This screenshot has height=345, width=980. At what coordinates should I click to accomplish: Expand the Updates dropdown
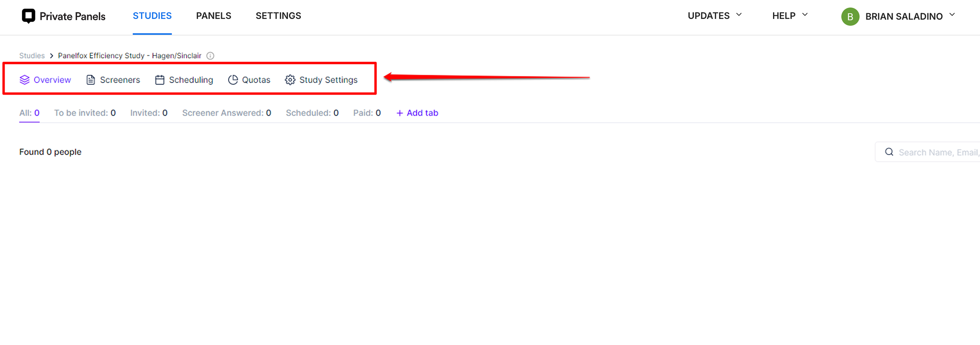coord(714,16)
